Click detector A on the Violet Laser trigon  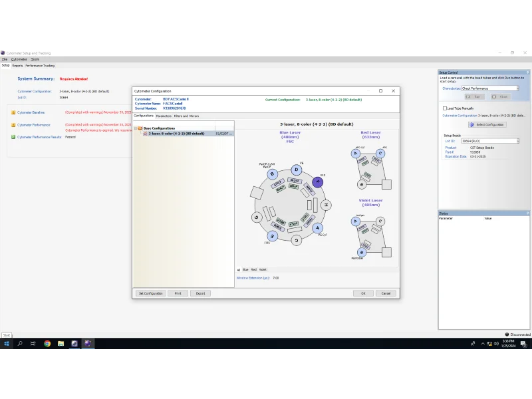tap(355, 221)
